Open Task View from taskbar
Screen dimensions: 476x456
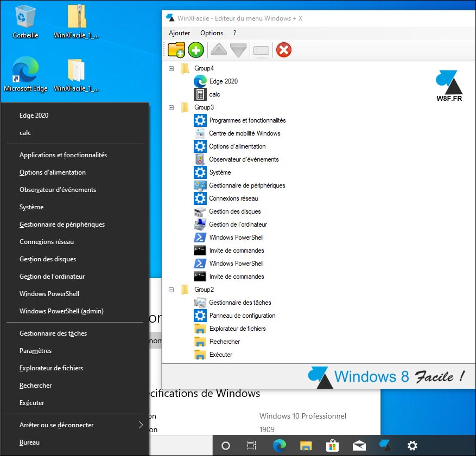point(252,445)
